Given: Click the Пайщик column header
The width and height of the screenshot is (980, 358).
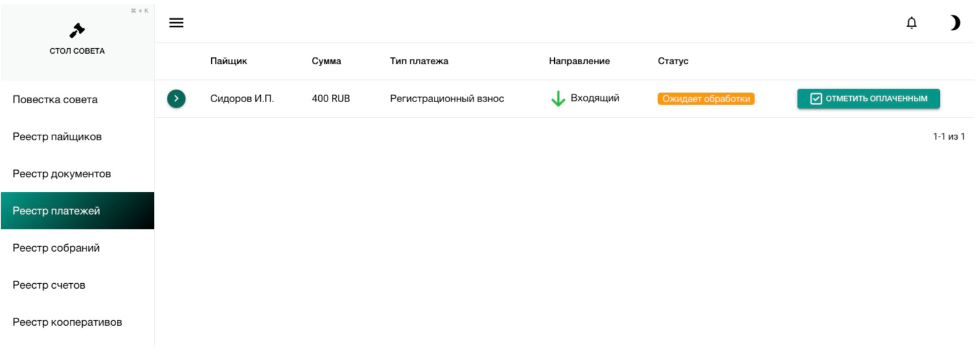Looking at the screenshot, I should 229,61.
